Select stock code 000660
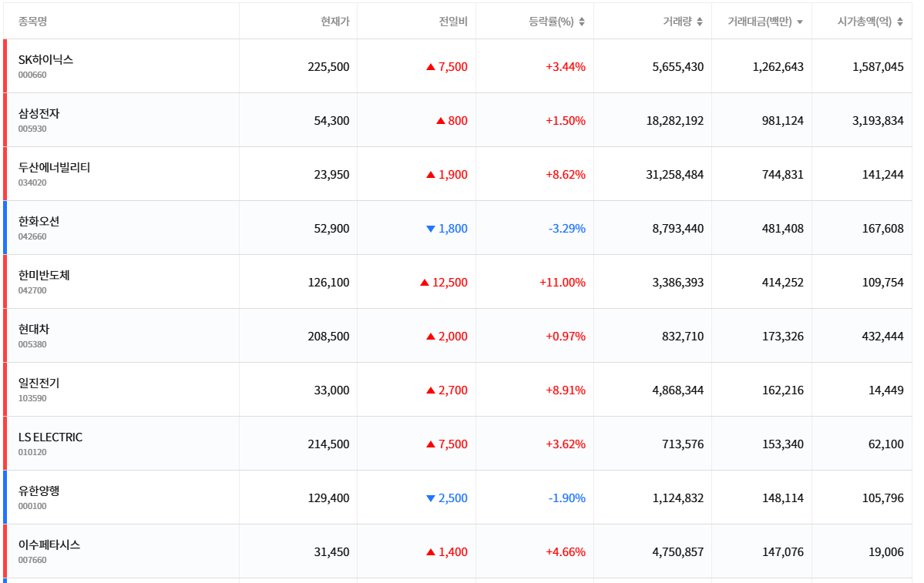 tap(32, 75)
